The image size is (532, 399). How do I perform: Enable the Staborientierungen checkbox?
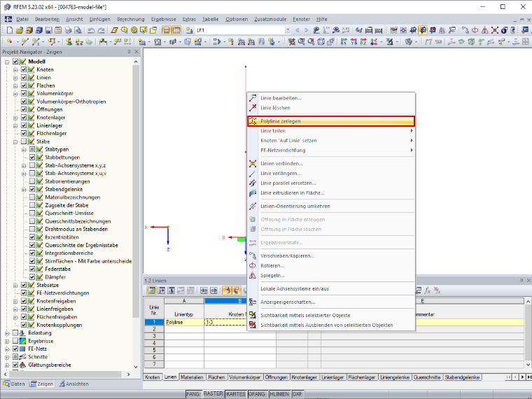tap(32, 181)
